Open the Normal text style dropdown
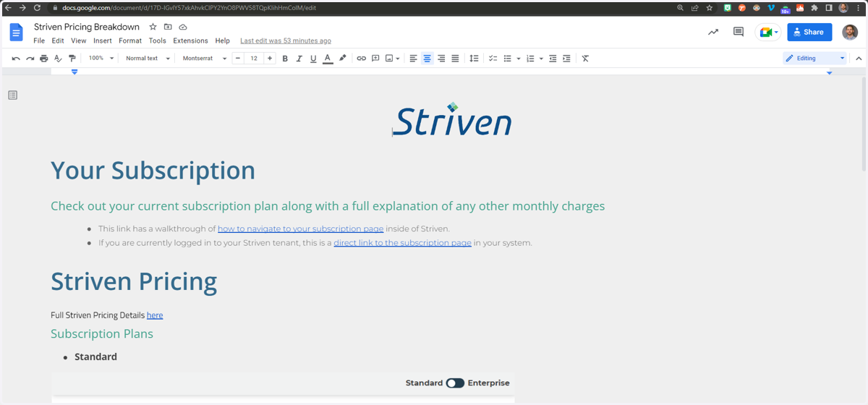This screenshot has height=405, width=868. [x=148, y=59]
